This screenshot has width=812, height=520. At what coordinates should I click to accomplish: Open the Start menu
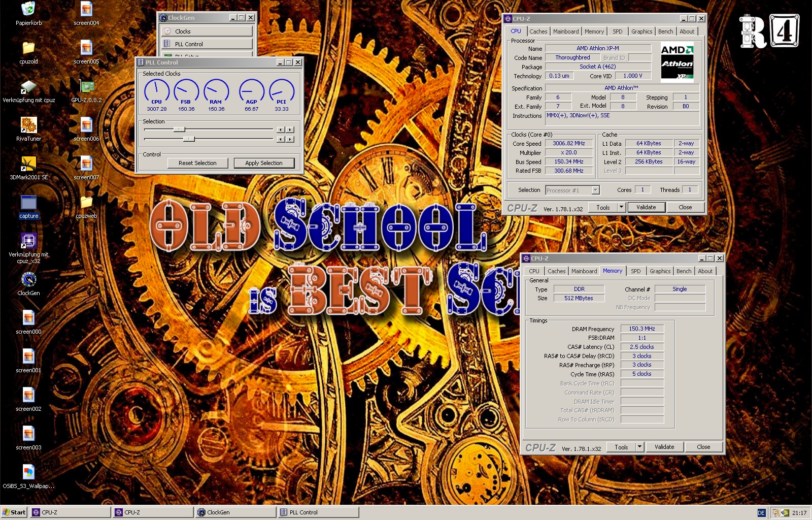pyautogui.click(x=14, y=512)
